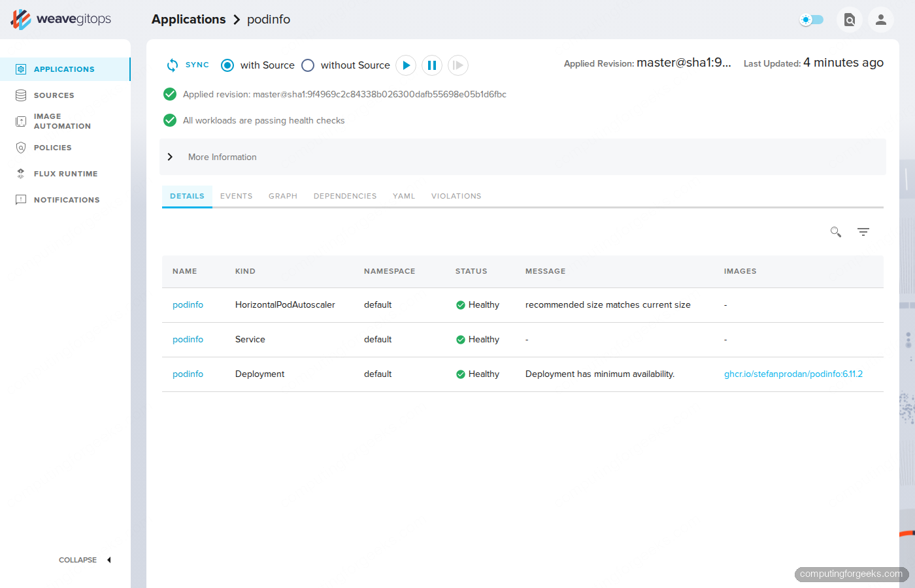
Task: Open the user account menu
Action: click(x=881, y=20)
